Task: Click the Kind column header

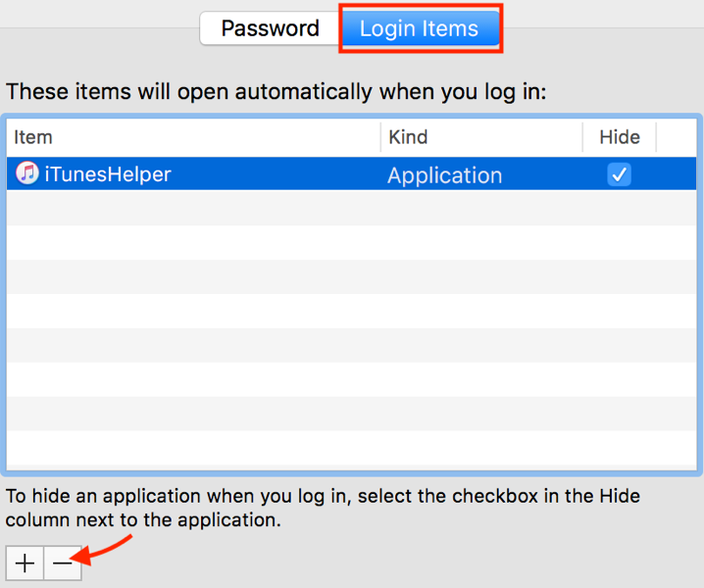Action: click(x=480, y=137)
